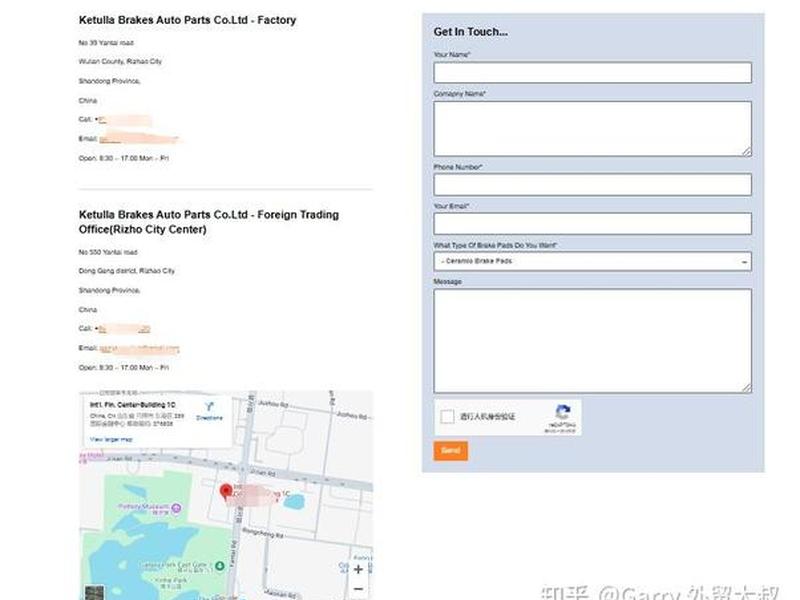Viewport: 800px width, 600px height.
Task: Click the reCAPTCHA logo icon
Action: [x=562, y=411]
